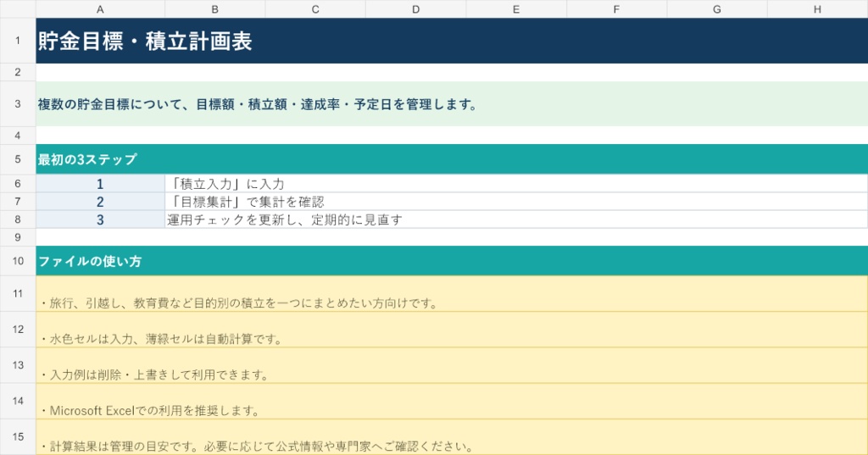Viewport: 868px width, 455px height.
Task: Select column B header
Action: coord(214,8)
